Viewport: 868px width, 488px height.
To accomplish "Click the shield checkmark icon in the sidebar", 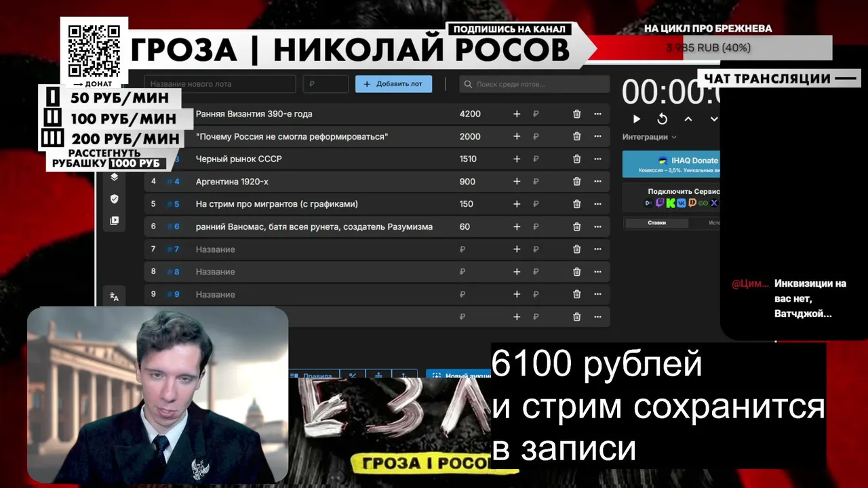I will tap(114, 199).
